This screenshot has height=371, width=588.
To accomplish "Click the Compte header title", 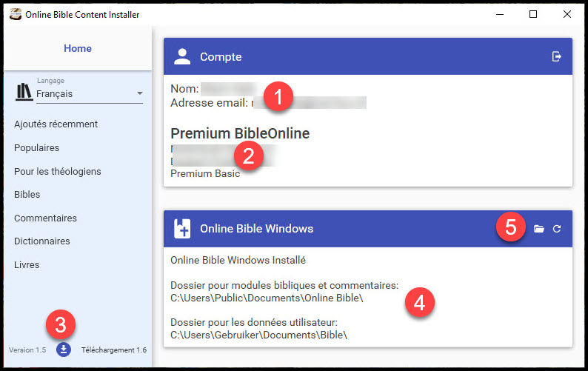I will (221, 57).
